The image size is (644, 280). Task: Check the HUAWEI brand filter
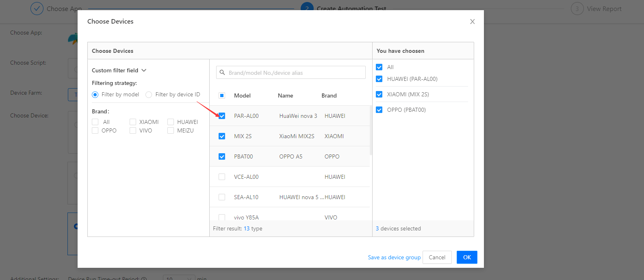[x=171, y=122]
